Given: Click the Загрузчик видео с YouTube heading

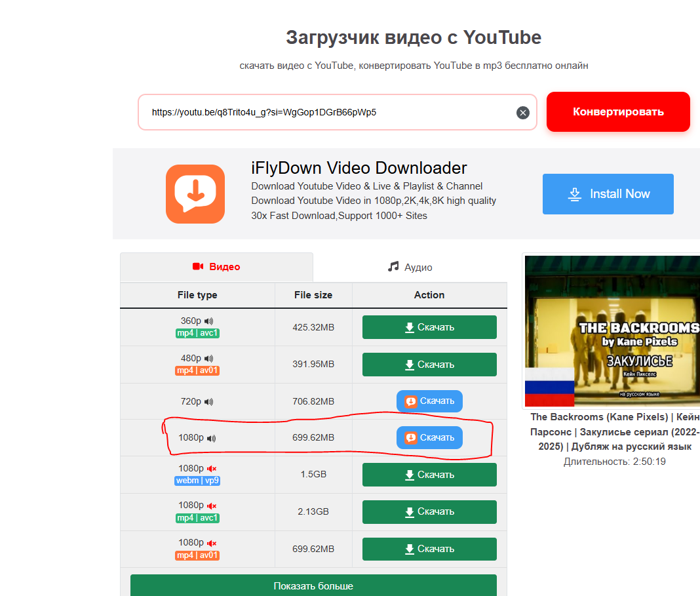Looking at the screenshot, I should coord(414,37).
